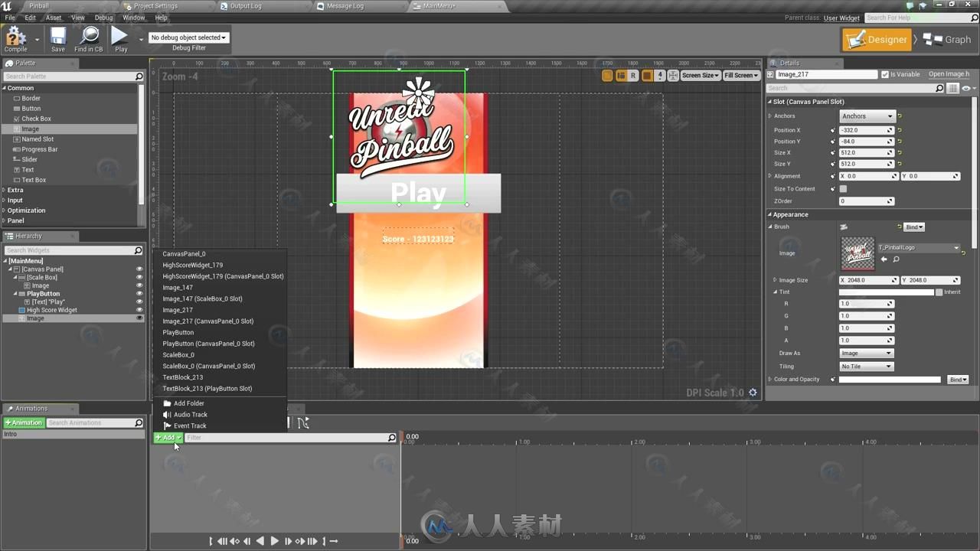The image size is (980, 551).
Task: Click the search icon in Hierarchy search box
Action: pyautogui.click(x=138, y=250)
